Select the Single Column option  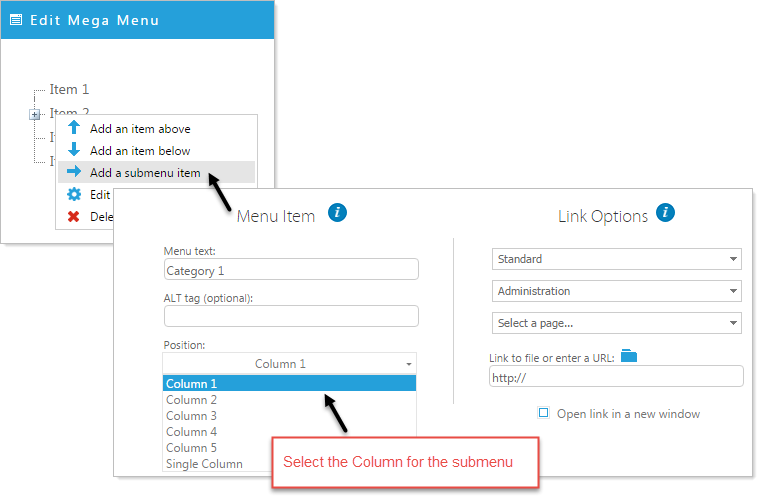click(x=204, y=464)
